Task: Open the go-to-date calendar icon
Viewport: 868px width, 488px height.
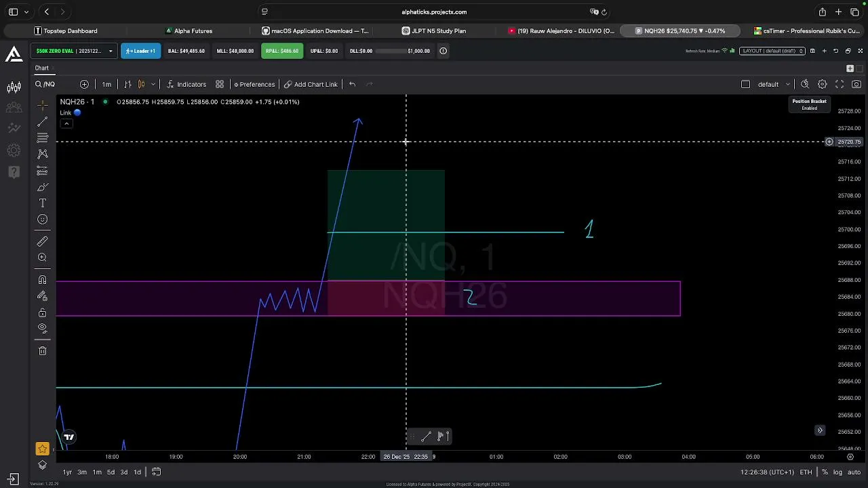Action: [x=156, y=472]
